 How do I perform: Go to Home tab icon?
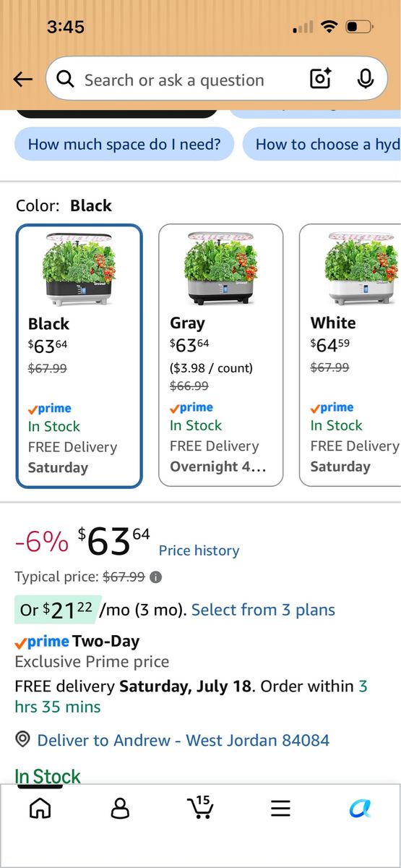(x=40, y=808)
